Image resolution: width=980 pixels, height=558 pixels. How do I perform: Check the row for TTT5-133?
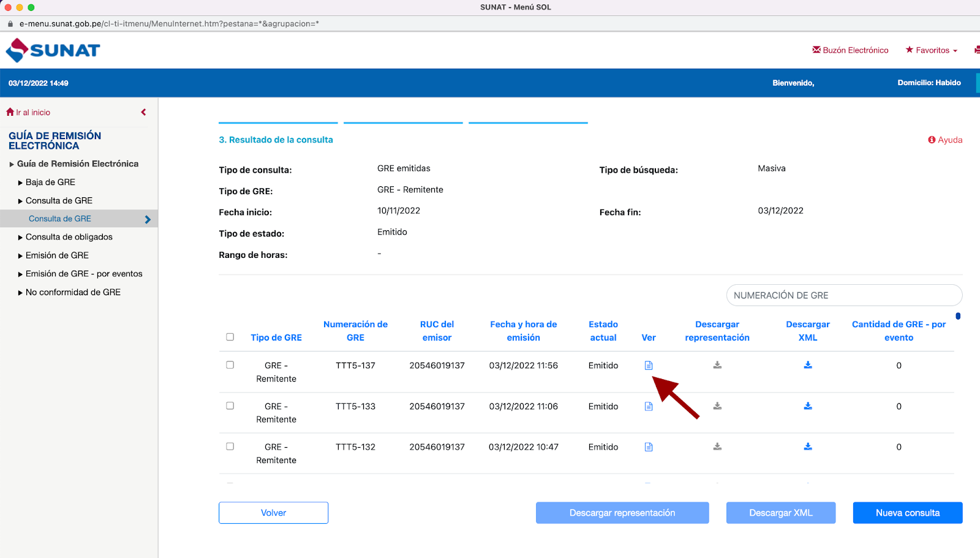[230, 405]
